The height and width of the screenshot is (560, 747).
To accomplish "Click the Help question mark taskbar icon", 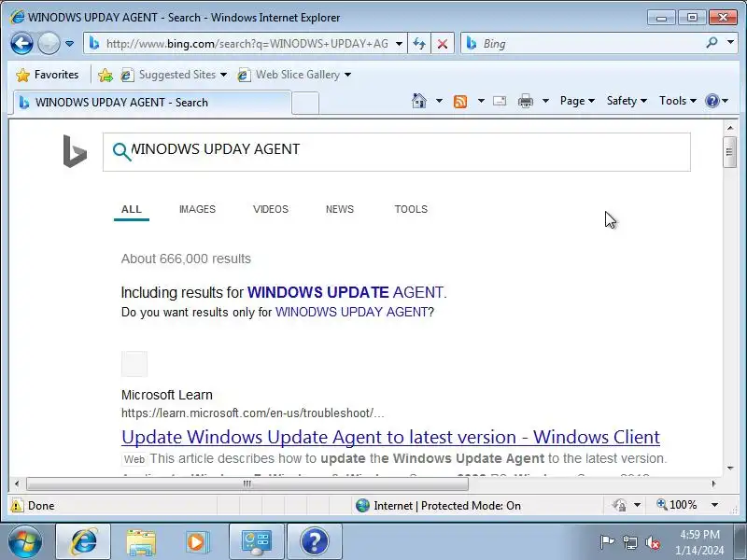I will coord(315,542).
